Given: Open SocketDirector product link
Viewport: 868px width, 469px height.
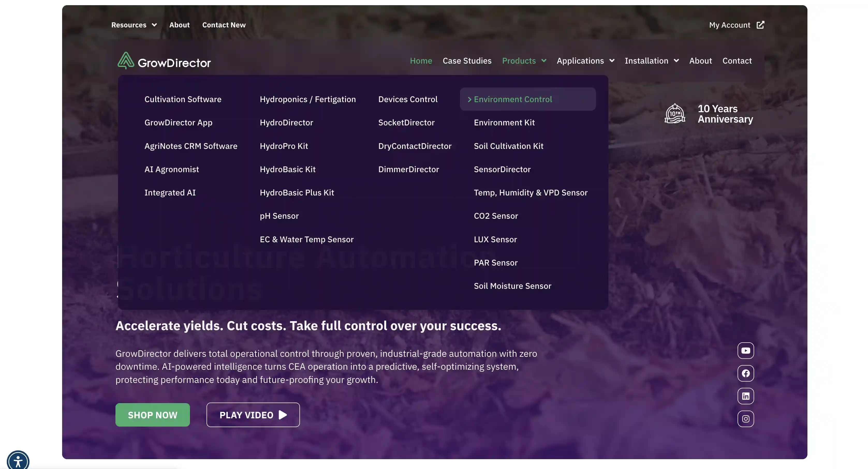Looking at the screenshot, I should tap(406, 122).
